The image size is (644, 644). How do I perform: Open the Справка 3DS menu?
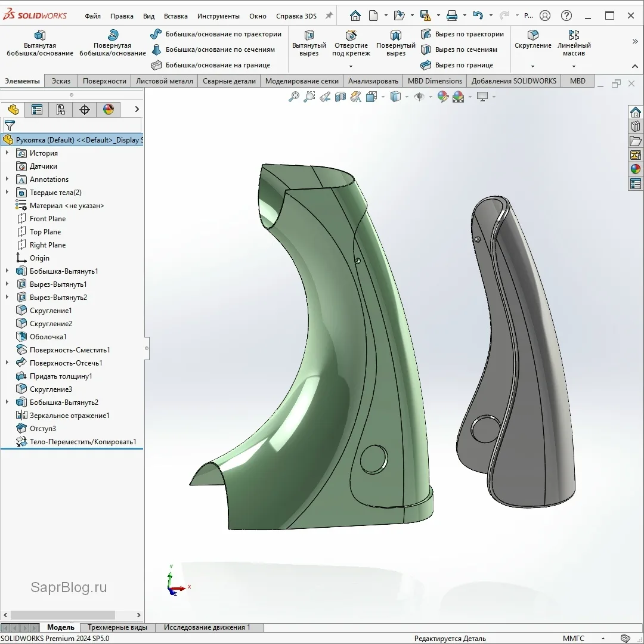296,16
